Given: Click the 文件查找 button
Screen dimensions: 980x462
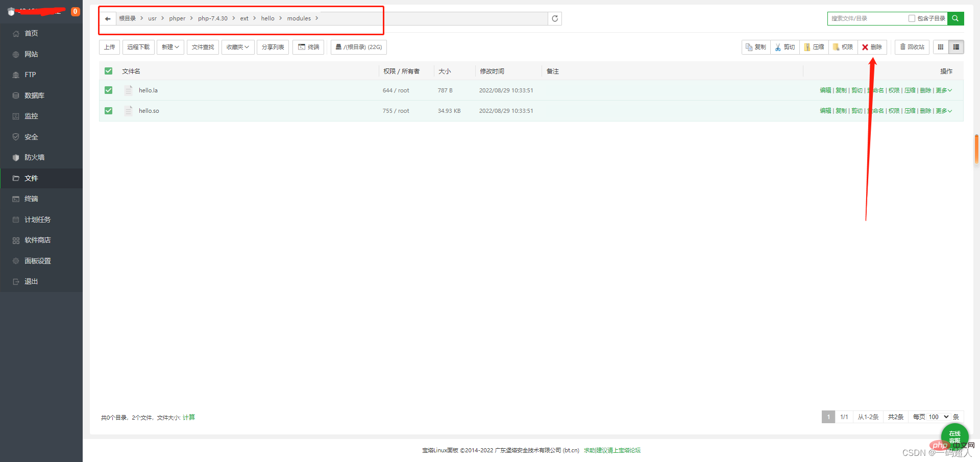Looking at the screenshot, I should click(x=203, y=47).
